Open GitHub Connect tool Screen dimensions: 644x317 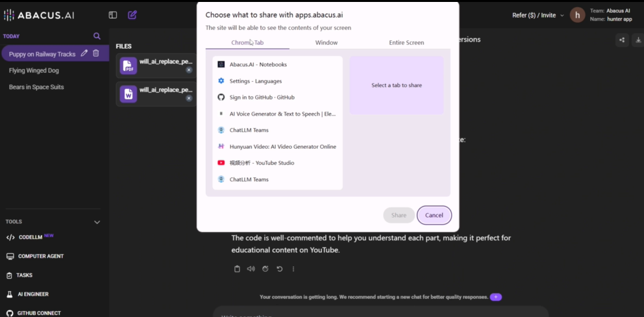(x=33, y=313)
